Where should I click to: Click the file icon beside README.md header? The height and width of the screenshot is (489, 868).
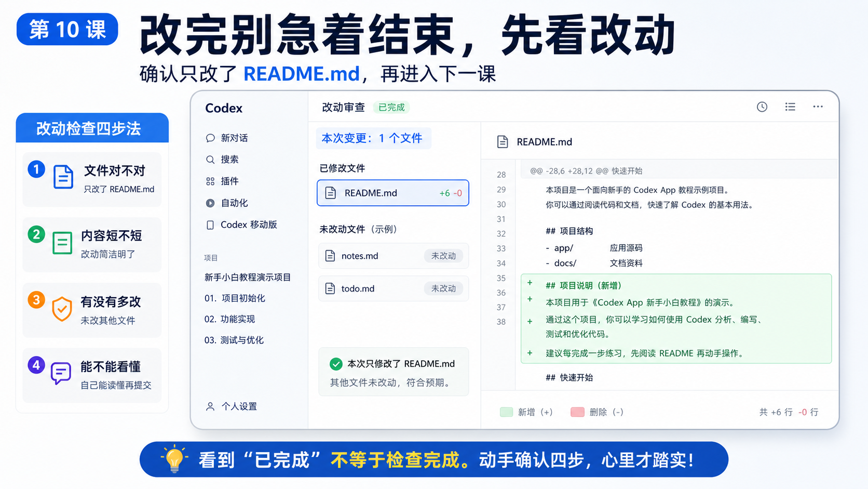pos(503,142)
